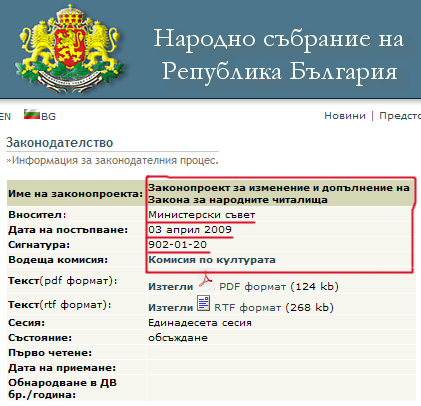Open the Комисия по културата link
The width and height of the screenshot is (421, 406).
tap(212, 260)
